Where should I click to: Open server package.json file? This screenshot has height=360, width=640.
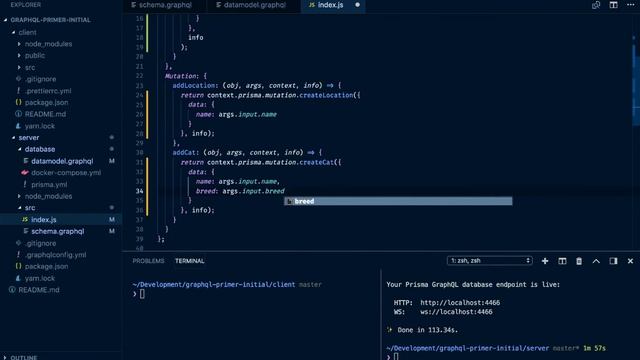pos(47,267)
